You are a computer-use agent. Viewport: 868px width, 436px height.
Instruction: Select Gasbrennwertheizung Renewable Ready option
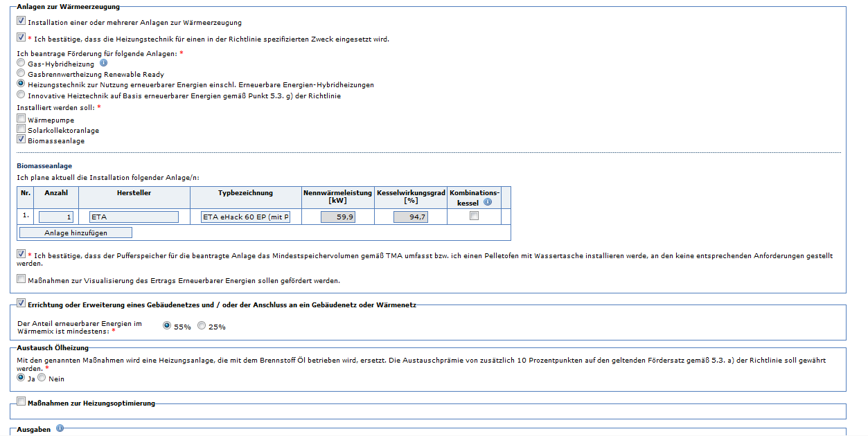(21, 73)
